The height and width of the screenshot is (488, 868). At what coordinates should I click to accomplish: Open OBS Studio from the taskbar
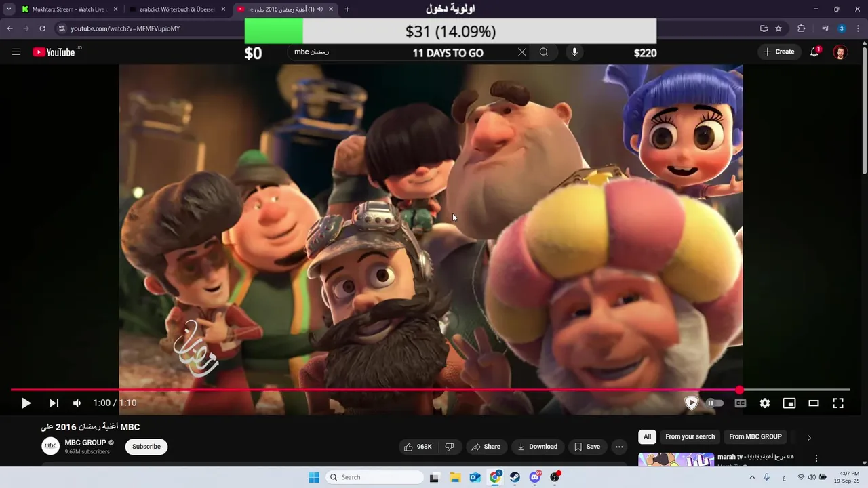coord(555,477)
